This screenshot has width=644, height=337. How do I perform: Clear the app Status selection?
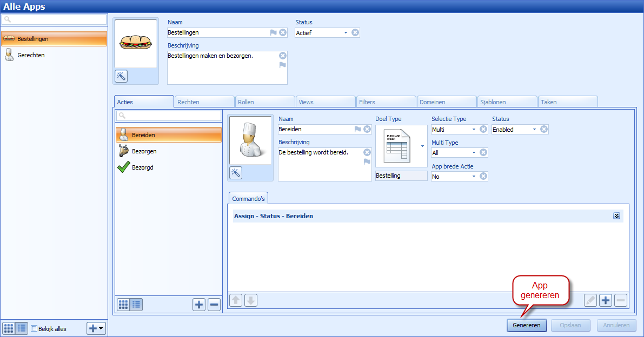[x=355, y=32]
